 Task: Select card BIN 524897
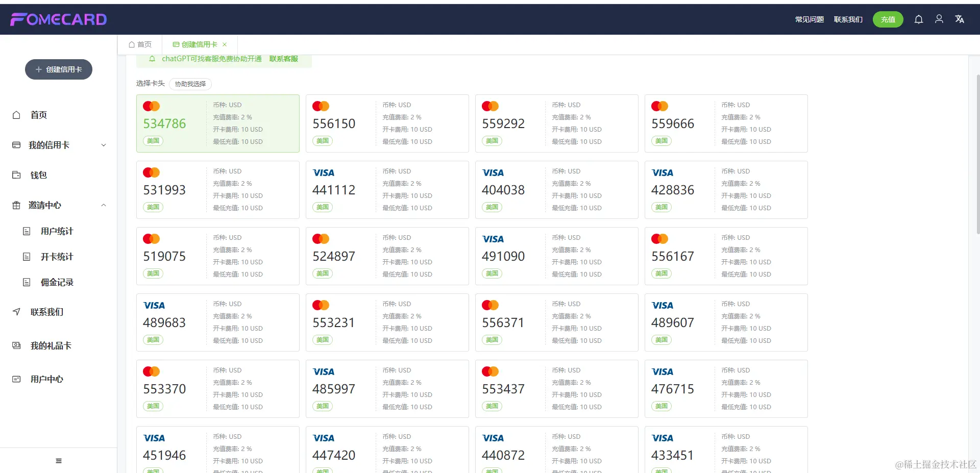pyautogui.click(x=387, y=256)
